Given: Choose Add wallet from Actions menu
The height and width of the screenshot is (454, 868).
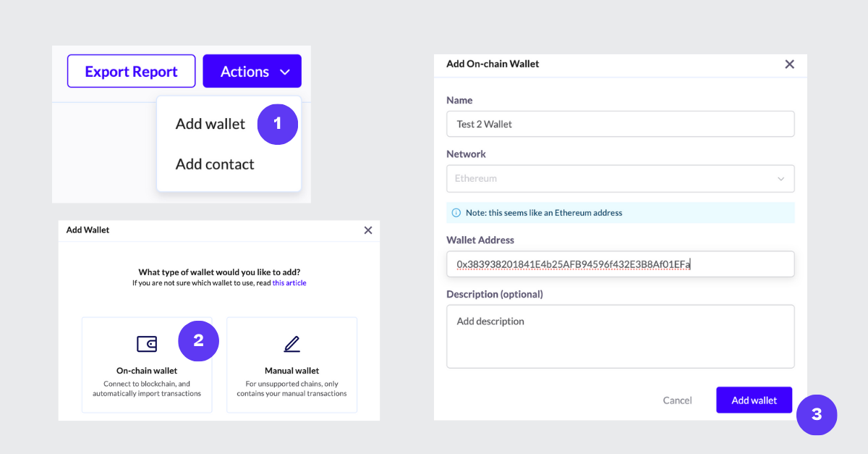Looking at the screenshot, I should 210,124.
